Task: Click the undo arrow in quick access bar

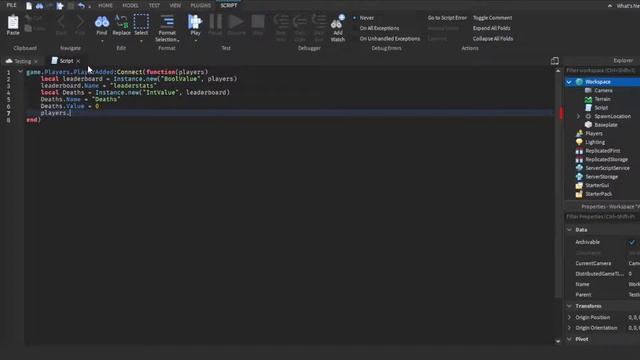Action: point(81,6)
